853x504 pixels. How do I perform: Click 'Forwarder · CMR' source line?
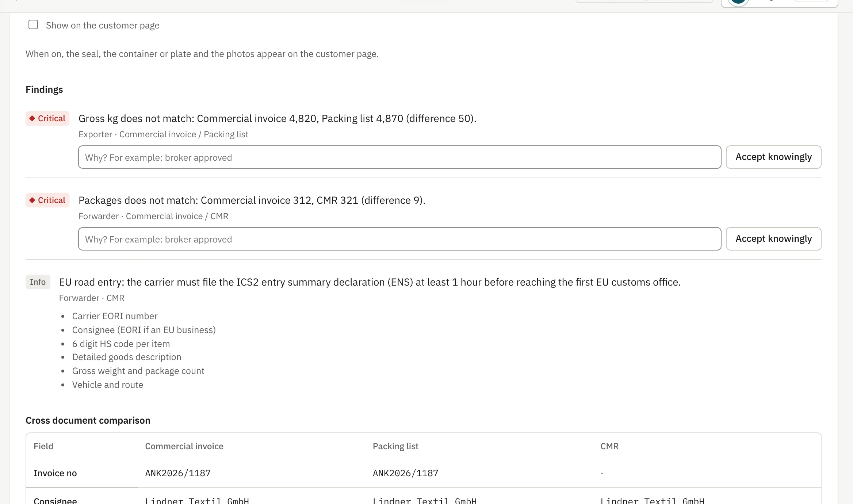coord(92,298)
